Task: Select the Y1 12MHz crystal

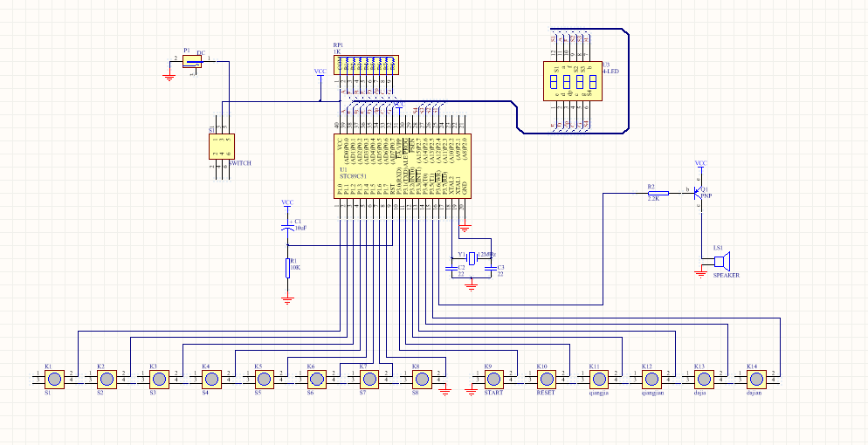Action: [x=471, y=257]
